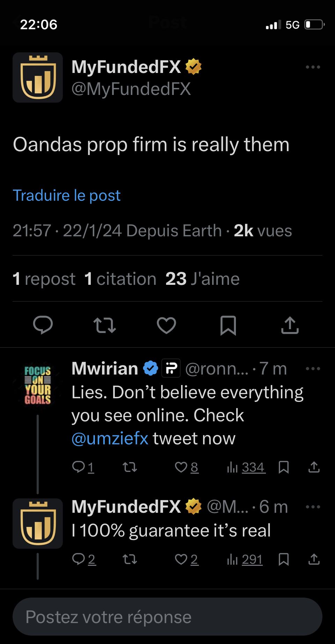Tap Traduire le post link

[67, 195]
